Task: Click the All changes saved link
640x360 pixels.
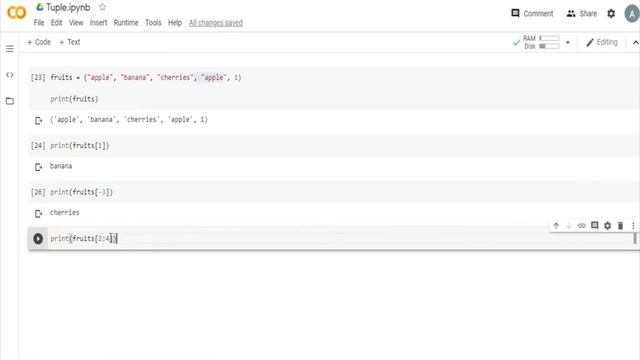Action: pos(216,23)
